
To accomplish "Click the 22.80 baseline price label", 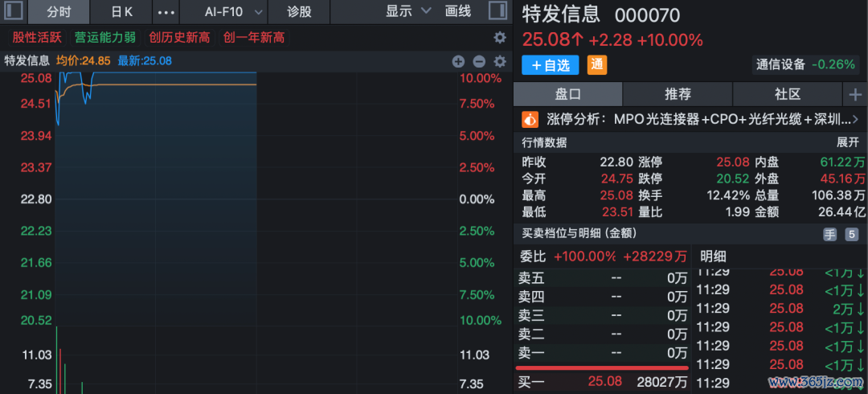I will 36,199.
